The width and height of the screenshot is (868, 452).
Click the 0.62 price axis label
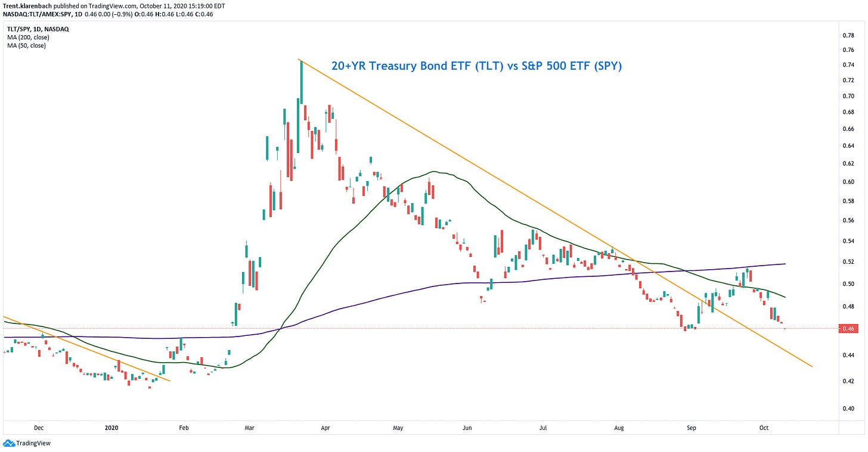tap(849, 163)
